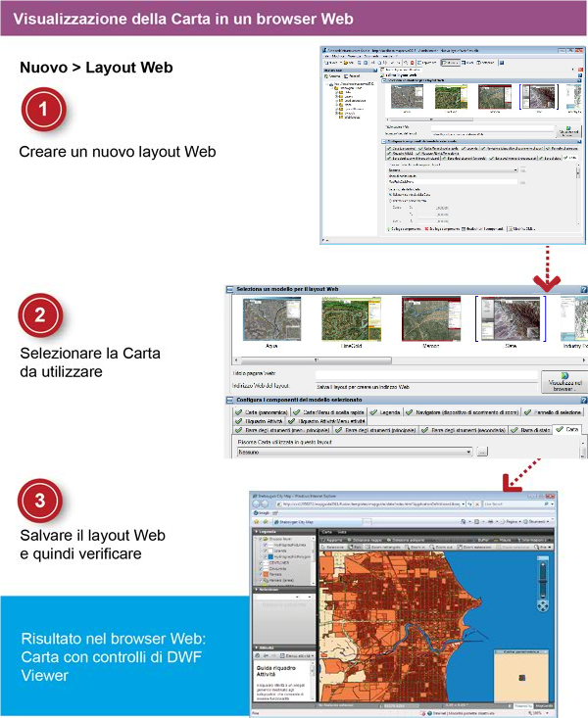This screenshot has height=718, width=588.
Task: Open the 100% zoom level control in status bar
Action: (539, 713)
